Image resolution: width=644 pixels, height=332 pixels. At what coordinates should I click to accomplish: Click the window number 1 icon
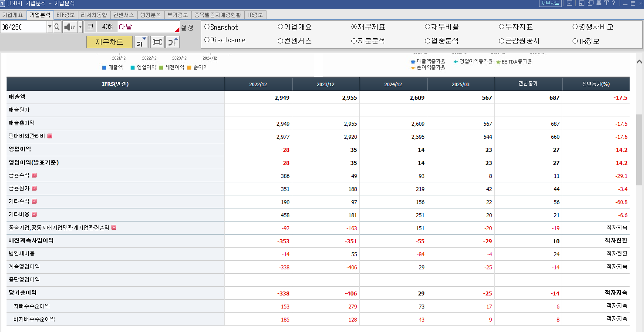[3, 3]
